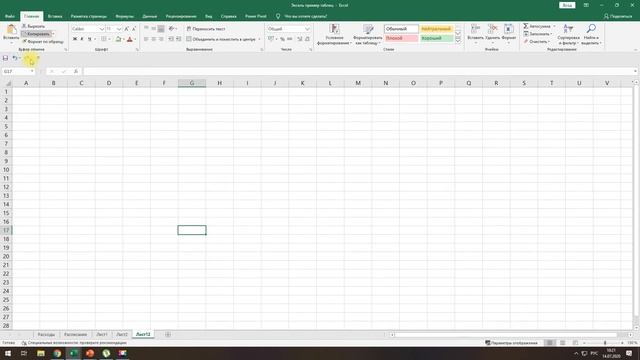This screenshot has width=640, height=360.
Task: Open Conditional Formatting (Условное форматирование)
Action: tap(334, 34)
